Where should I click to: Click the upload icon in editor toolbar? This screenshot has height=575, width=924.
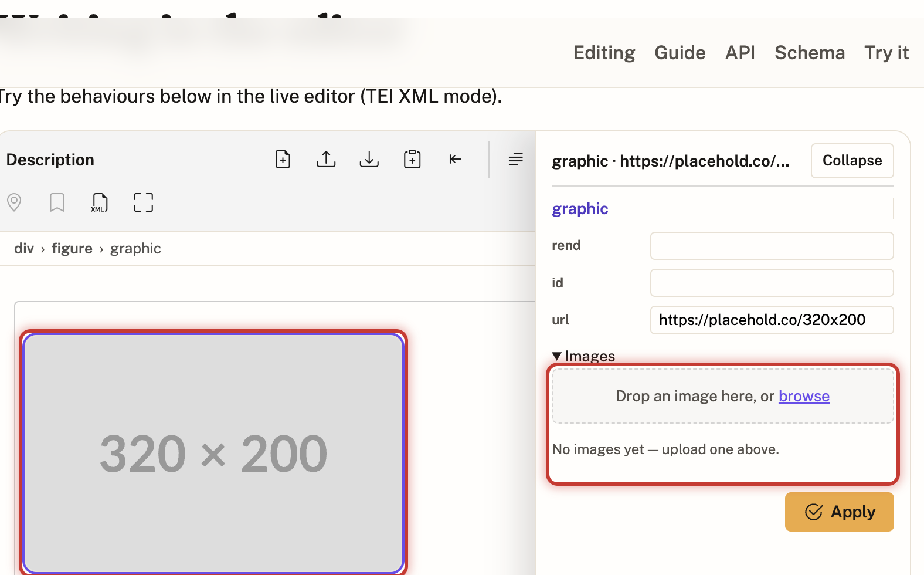pyautogui.click(x=326, y=159)
